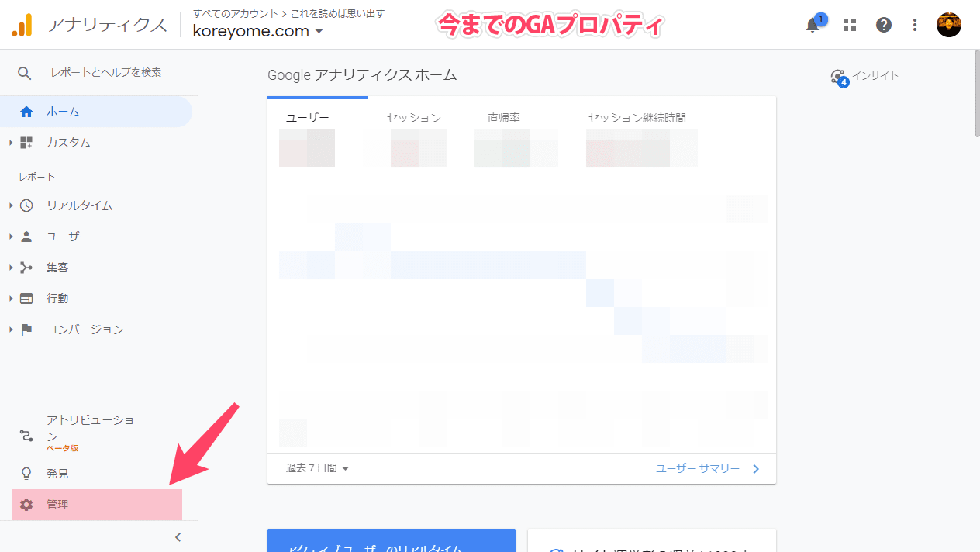Screen dimensions: 980x552
Task: Expand the リアルタイム section arrow
Action: [x=11, y=205]
